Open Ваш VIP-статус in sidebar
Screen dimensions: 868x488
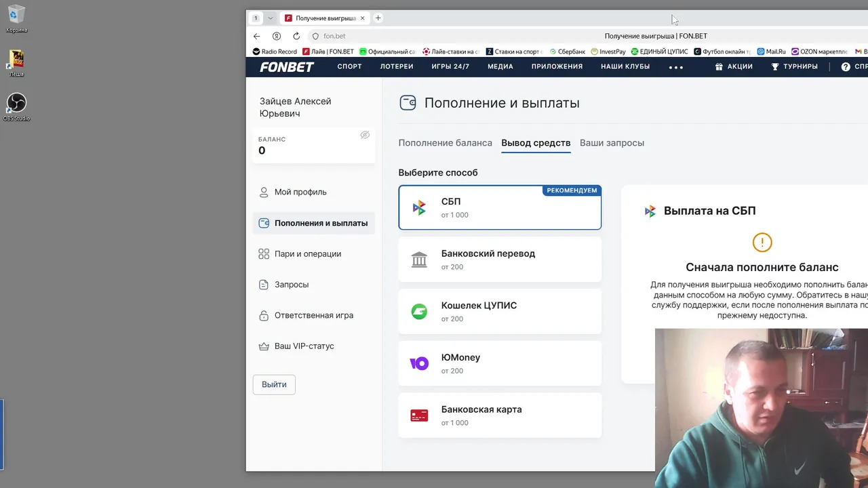click(314, 346)
